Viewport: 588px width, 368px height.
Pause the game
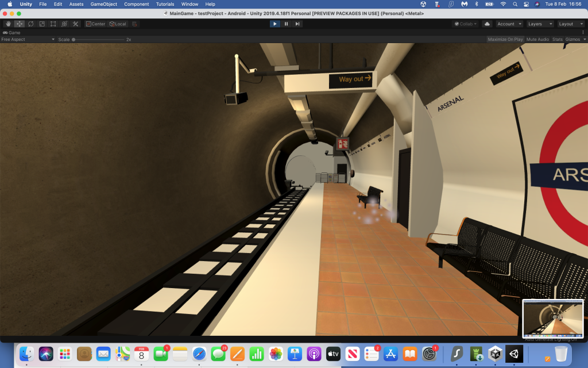click(x=286, y=24)
